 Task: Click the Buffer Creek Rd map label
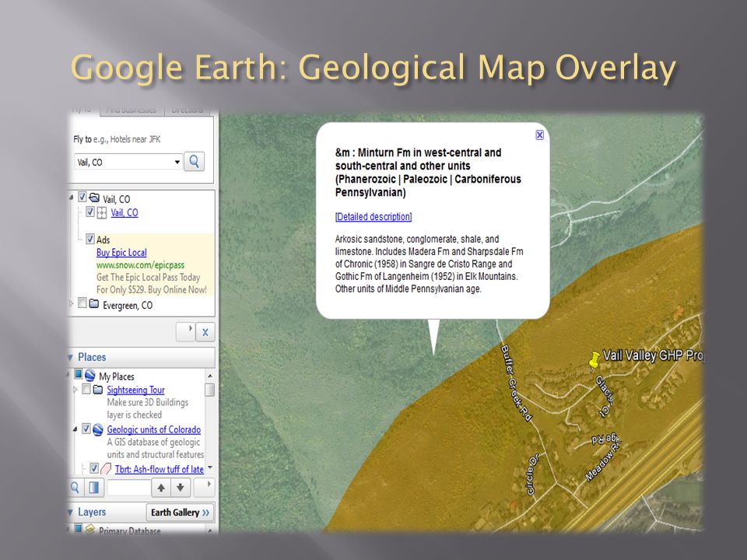tap(516, 383)
